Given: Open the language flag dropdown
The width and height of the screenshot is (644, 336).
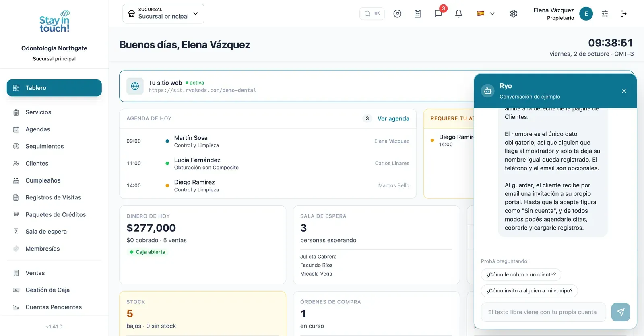Looking at the screenshot, I should 486,14.
